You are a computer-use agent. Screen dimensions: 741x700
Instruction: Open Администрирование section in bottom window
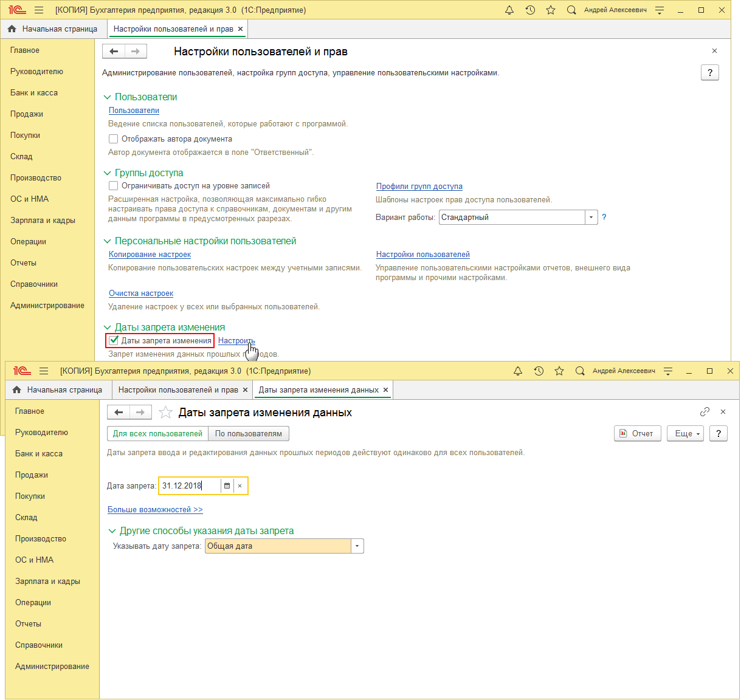click(x=52, y=667)
